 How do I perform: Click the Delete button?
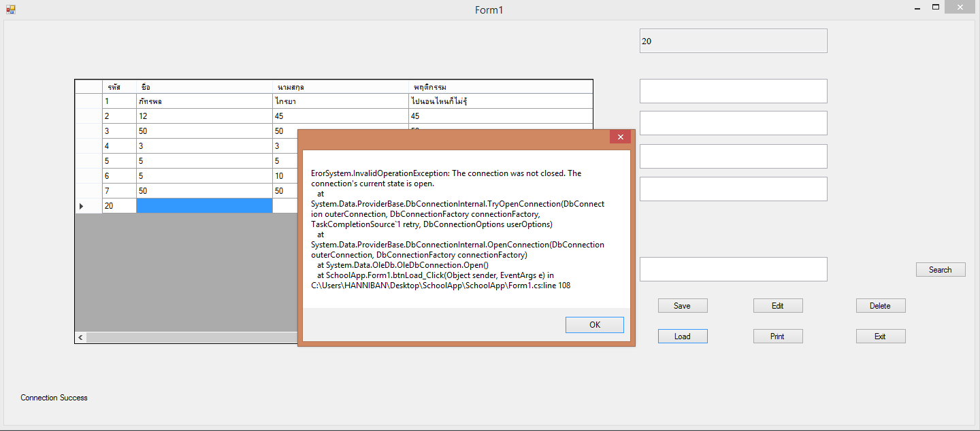[880, 306]
